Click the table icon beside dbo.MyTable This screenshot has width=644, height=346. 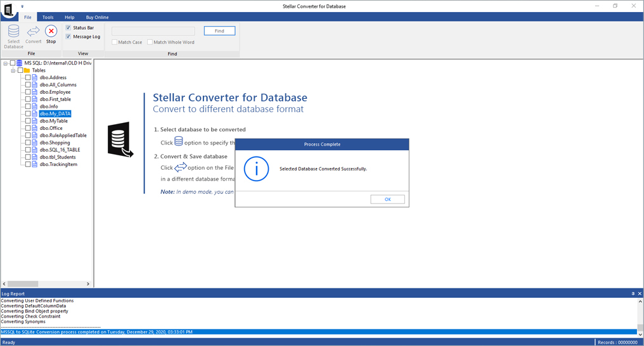point(35,120)
